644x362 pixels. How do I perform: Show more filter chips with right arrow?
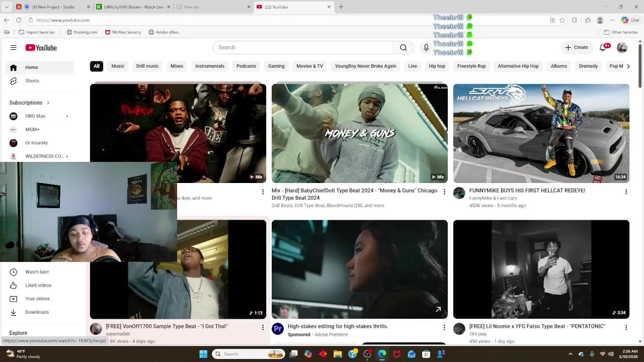(x=628, y=66)
